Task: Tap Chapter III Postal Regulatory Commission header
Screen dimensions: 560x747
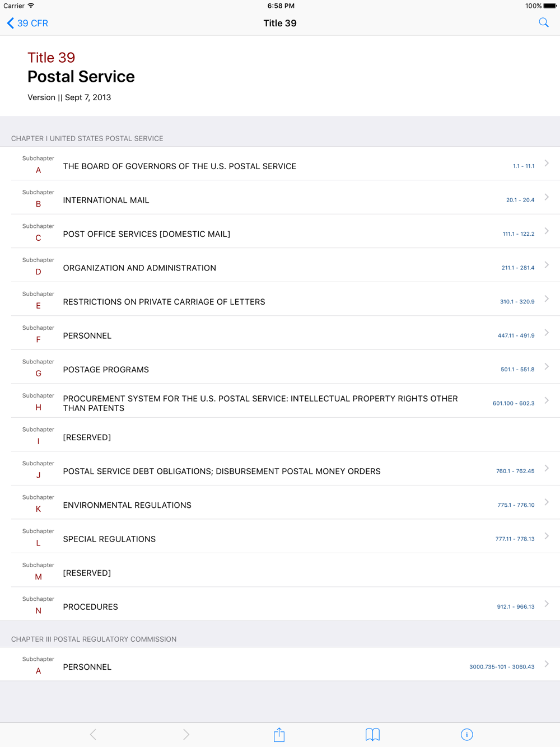Action: point(94,639)
